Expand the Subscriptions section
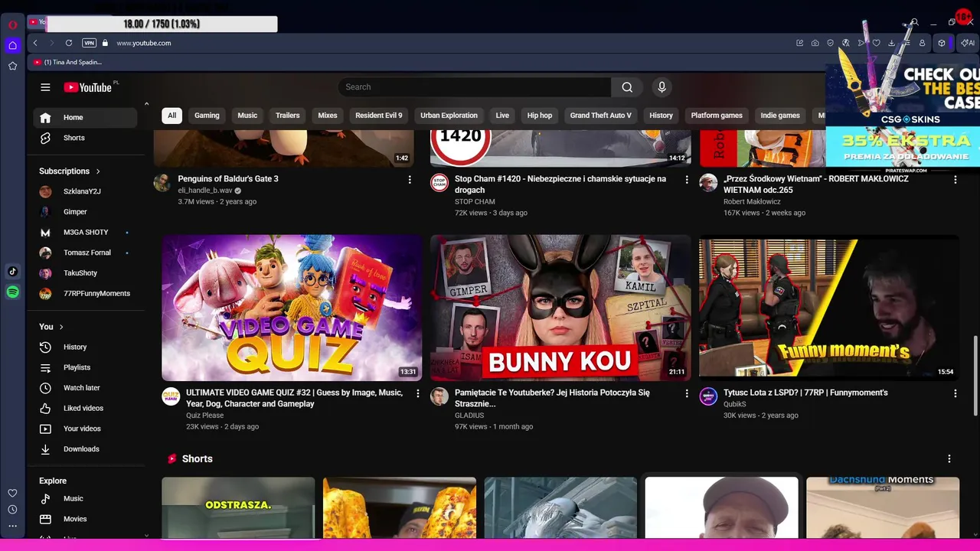This screenshot has width=980, height=551. point(70,171)
